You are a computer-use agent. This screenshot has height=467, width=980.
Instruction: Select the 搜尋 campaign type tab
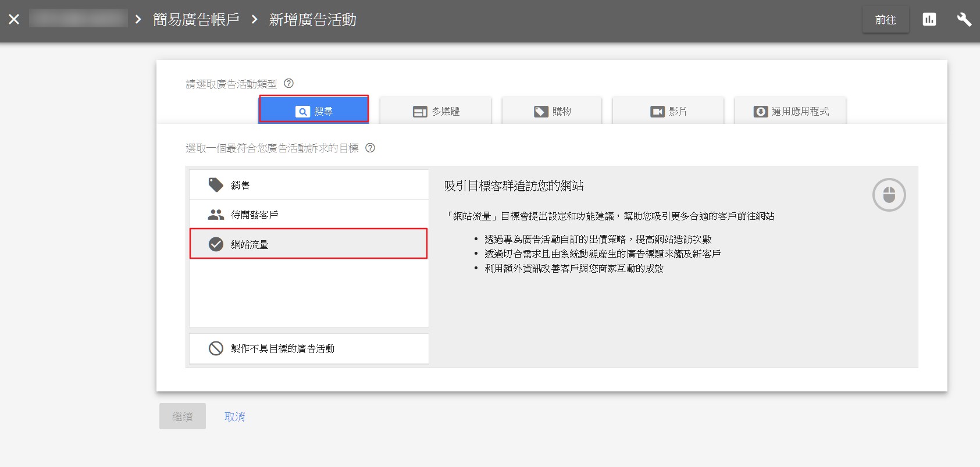[x=313, y=110]
